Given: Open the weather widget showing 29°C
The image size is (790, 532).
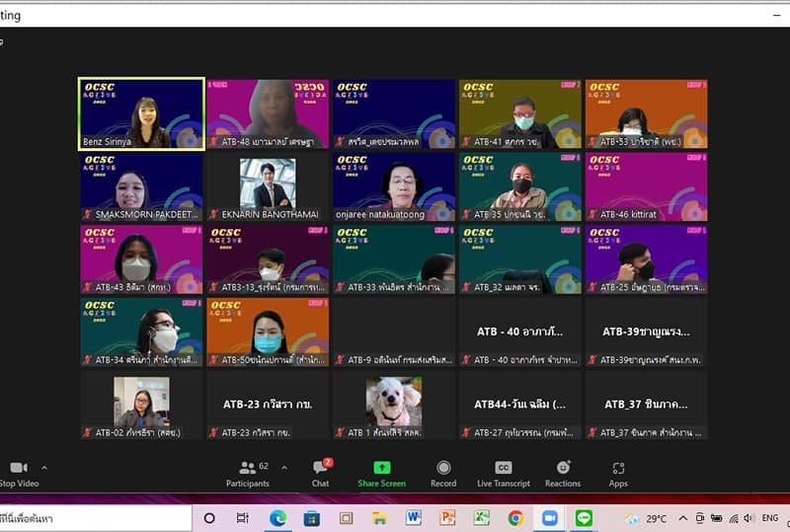Looking at the screenshot, I should pos(647,517).
